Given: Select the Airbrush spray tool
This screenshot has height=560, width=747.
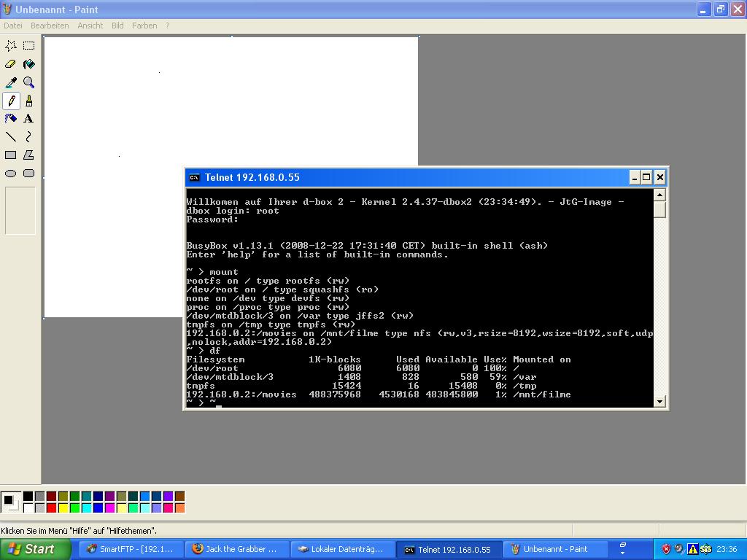Looking at the screenshot, I should (11, 119).
